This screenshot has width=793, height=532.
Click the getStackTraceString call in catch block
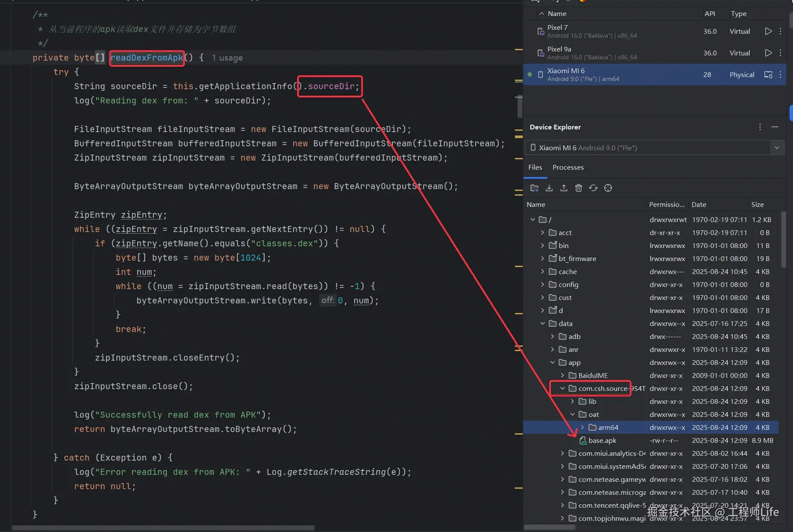[x=337, y=472]
